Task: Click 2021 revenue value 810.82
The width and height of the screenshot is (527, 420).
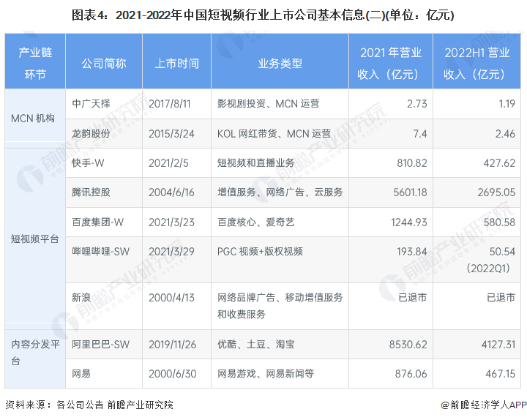Action: (412, 163)
